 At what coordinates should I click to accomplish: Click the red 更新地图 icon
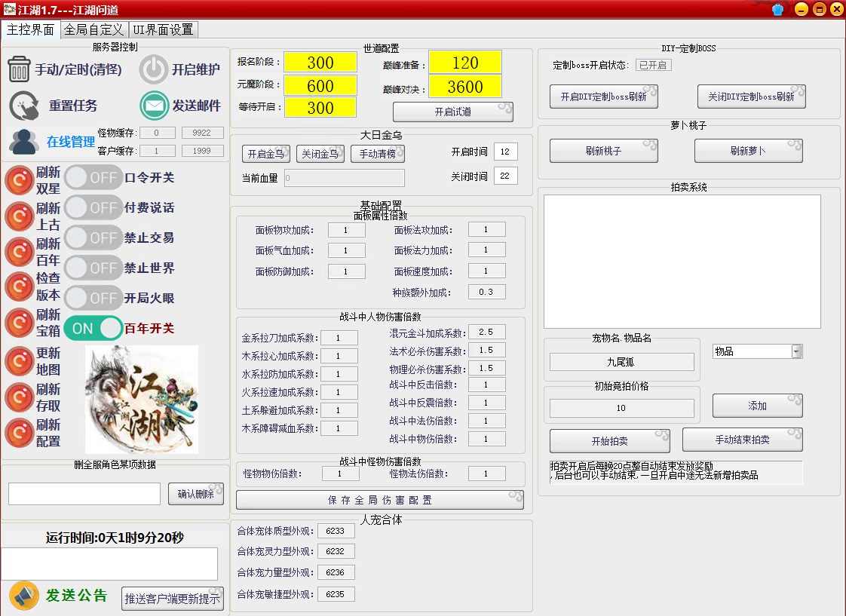19,362
